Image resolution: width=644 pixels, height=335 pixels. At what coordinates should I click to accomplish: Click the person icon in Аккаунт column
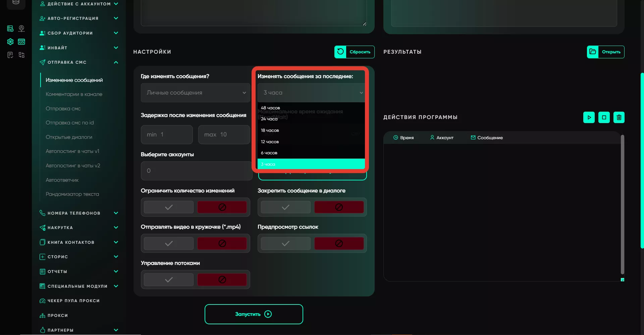[432, 137]
